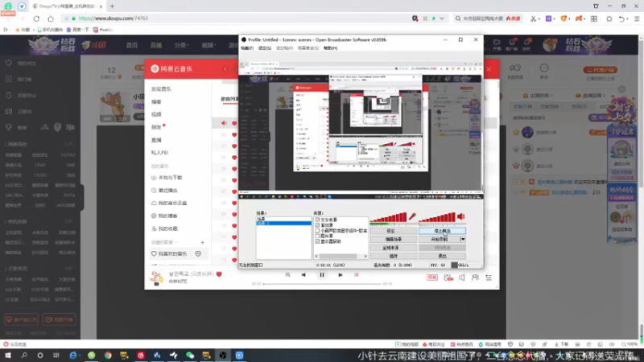The image size is (644, 362).
Task: Enable the 小葫芦歌曲显示插件 source checkbox
Action: 317,231
